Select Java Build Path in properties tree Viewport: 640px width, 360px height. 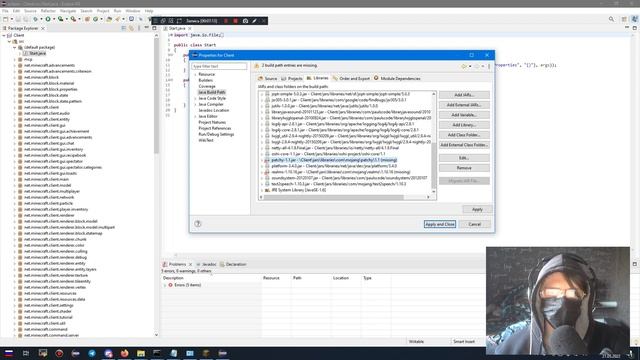pos(212,92)
